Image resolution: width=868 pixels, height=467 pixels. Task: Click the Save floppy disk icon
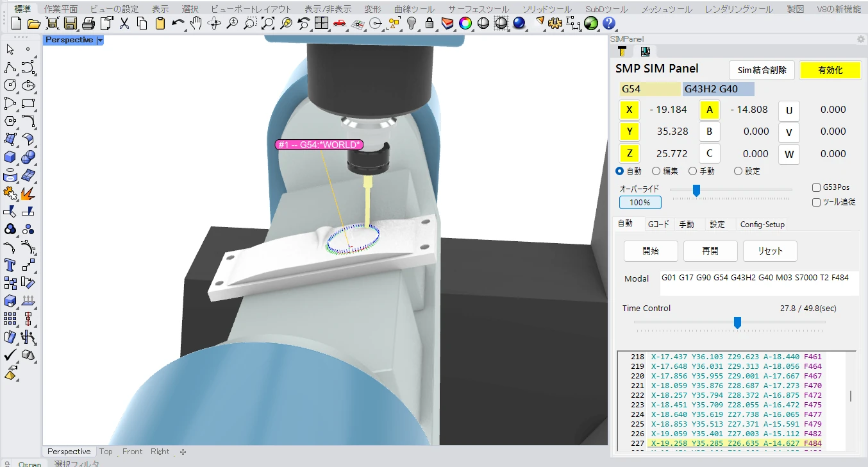point(71,24)
